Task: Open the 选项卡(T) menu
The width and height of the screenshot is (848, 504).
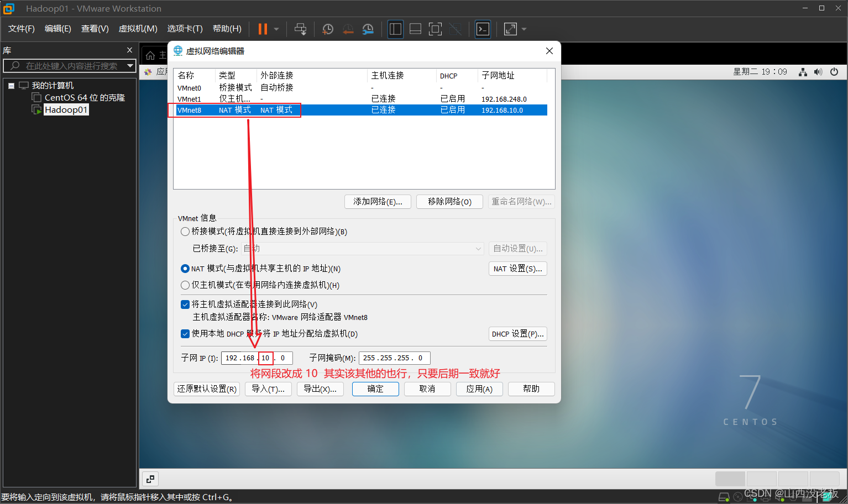Action: tap(185, 29)
